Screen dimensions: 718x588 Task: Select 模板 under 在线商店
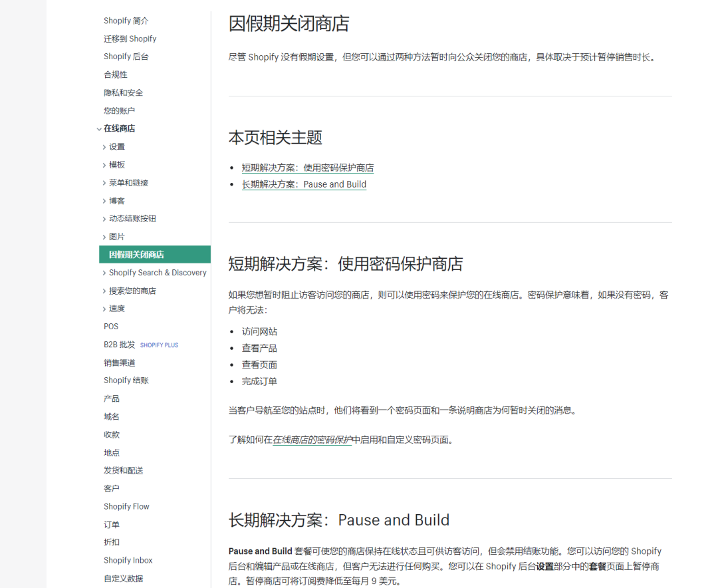(117, 164)
